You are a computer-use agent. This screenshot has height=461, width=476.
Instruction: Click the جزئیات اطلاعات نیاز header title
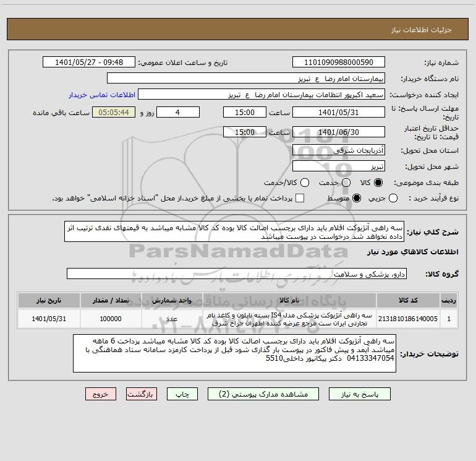[421, 30]
